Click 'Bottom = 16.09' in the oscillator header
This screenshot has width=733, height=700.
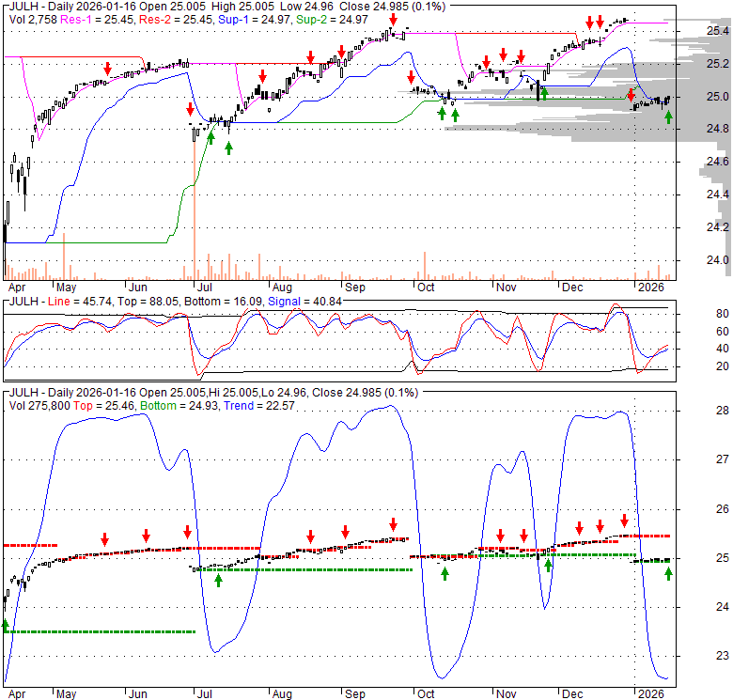pos(223,302)
